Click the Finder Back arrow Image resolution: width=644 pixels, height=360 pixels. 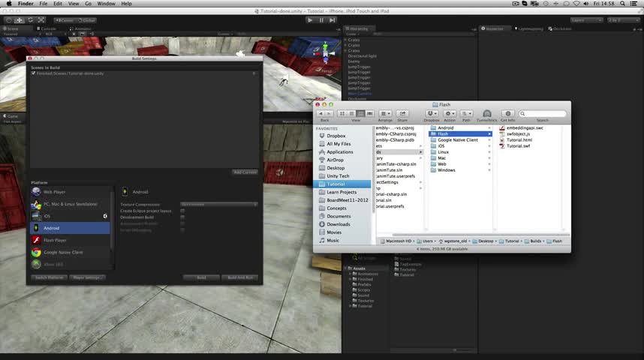320,114
